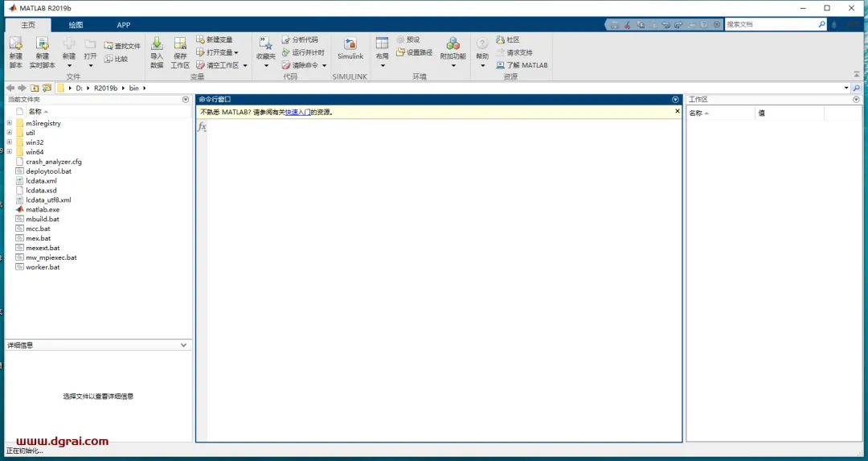Click the 帮助 (Help) question mark icon

482,43
